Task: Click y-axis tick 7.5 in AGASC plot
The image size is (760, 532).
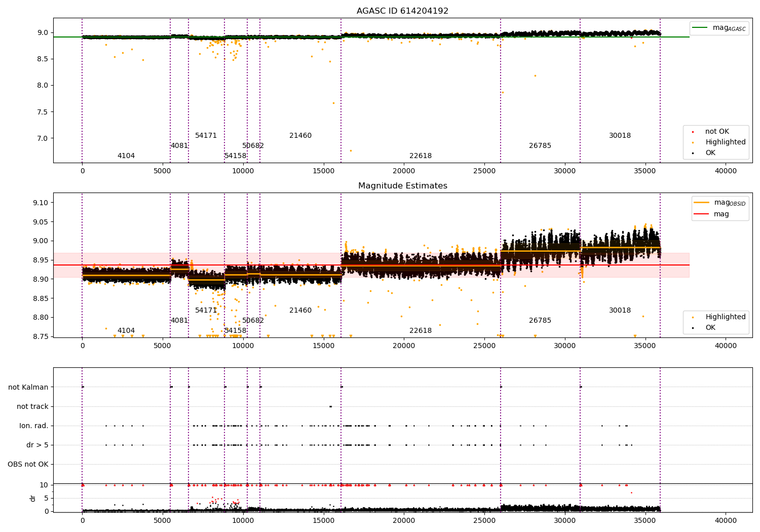Action: (43, 112)
